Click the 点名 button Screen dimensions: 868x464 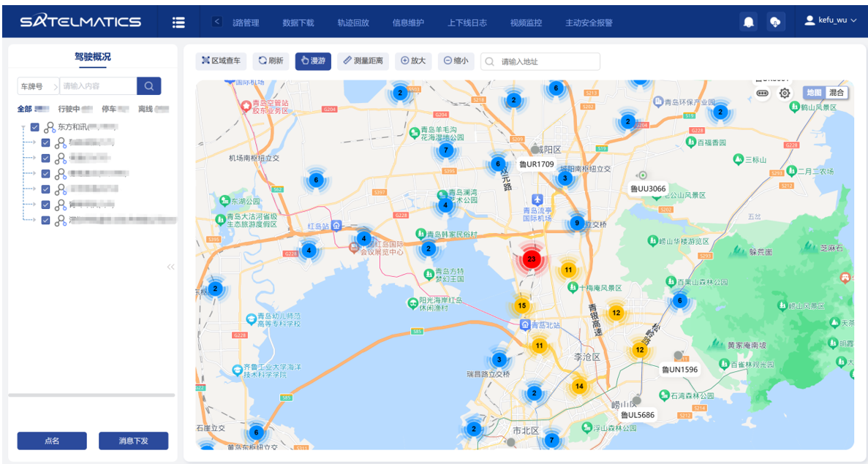click(x=52, y=441)
